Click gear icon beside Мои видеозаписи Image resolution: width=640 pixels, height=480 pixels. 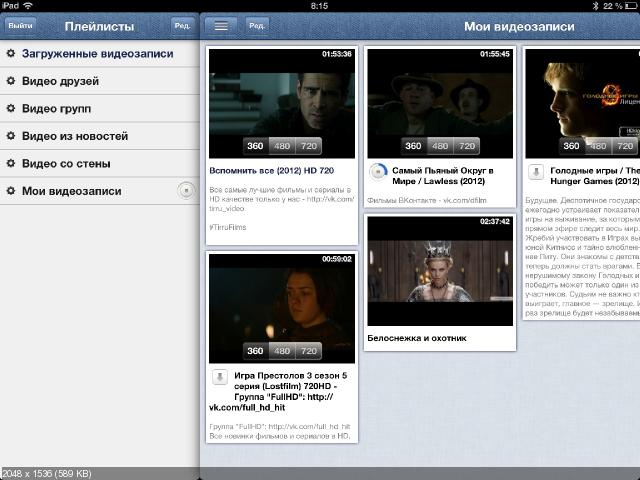pos(11,191)
